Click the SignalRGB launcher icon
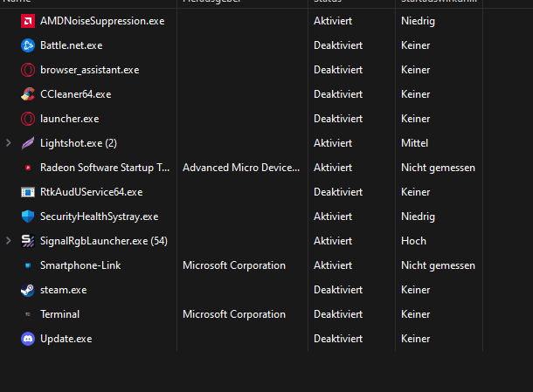533x392 pixels. (x=28, y=241)
